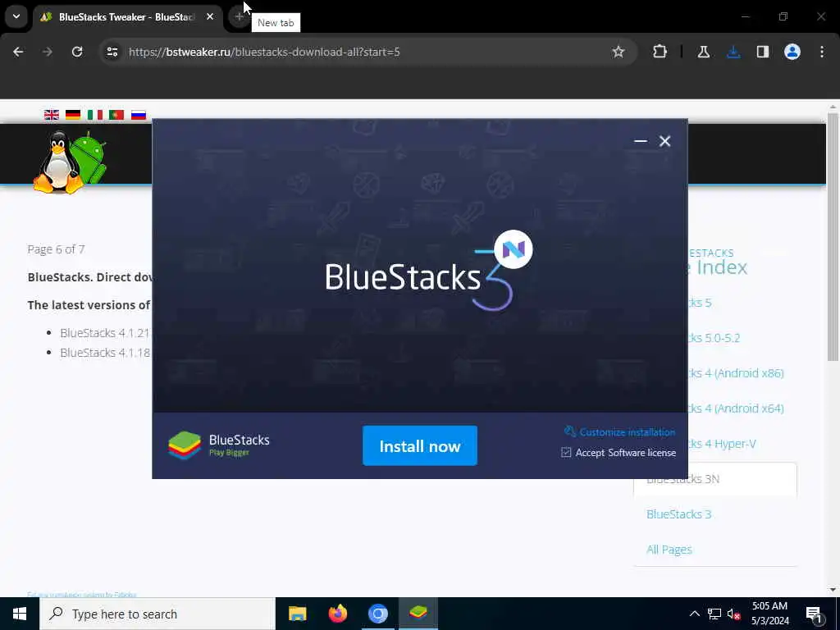Open Windows notification center
Image resolution: width=840 pixels, height=630 pixels.
814,614
